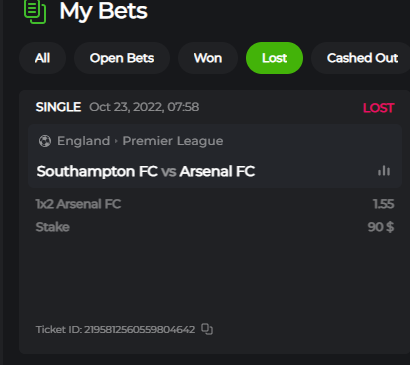Open the Premier League link
This screenshot has height=365, width=410.
point(173,141)
